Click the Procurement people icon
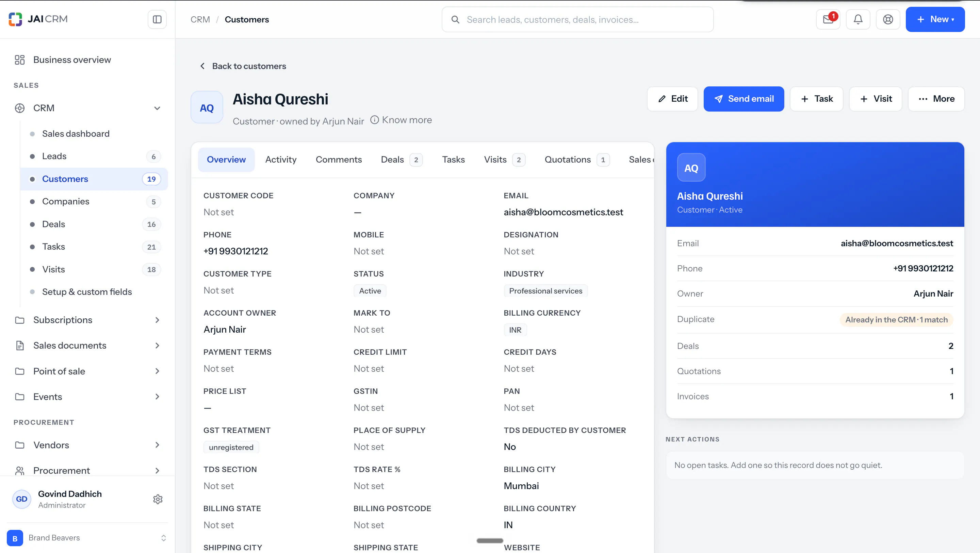 (20, 470)
